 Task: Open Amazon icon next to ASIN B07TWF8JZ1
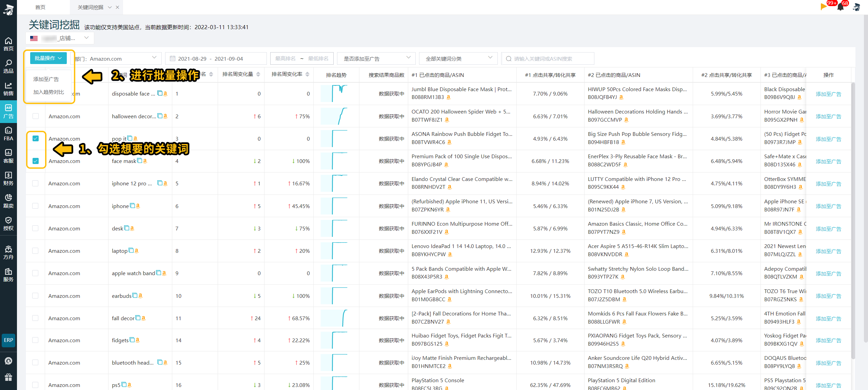pos(447,120)
